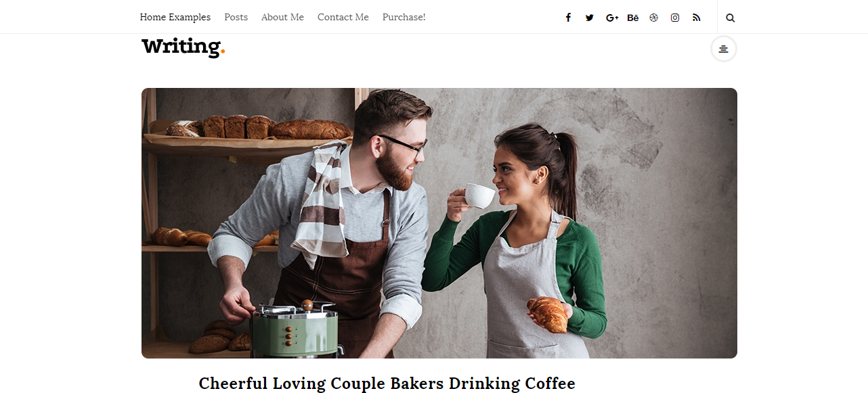Click the search magnifier icon
This screenshot has height=393, width=868.
pyautogui.click(x=730, y=18)
